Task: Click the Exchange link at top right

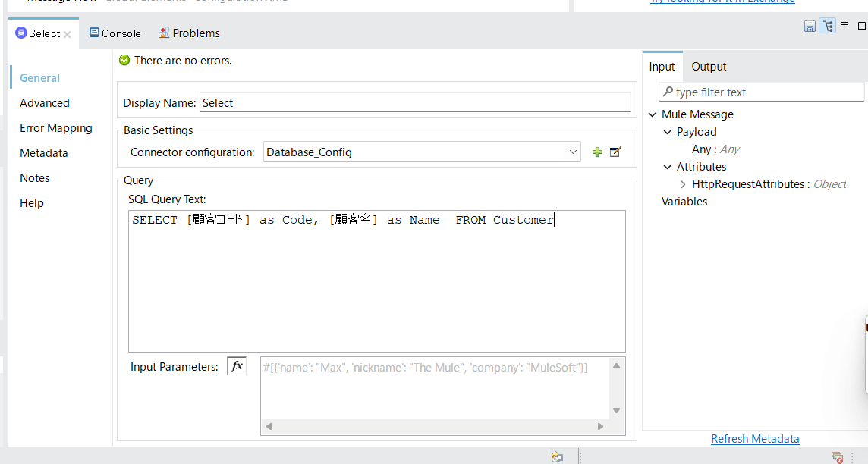Action: pos(722,2)
